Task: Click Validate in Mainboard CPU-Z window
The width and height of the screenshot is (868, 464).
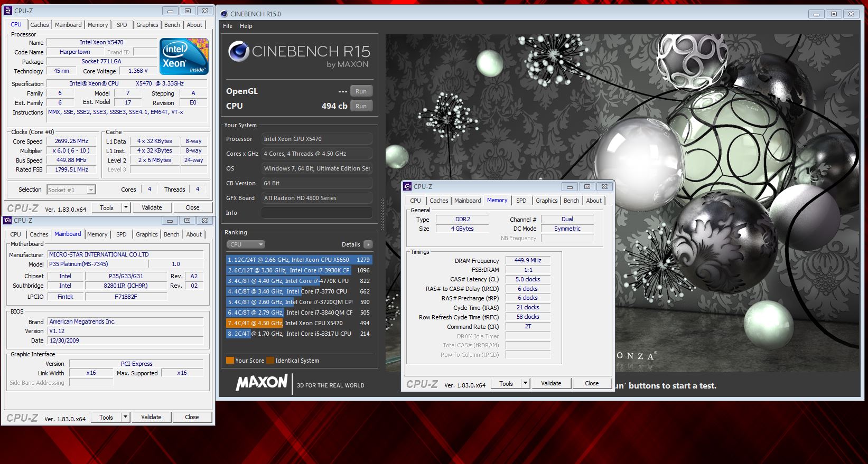Action: (151, 417)
